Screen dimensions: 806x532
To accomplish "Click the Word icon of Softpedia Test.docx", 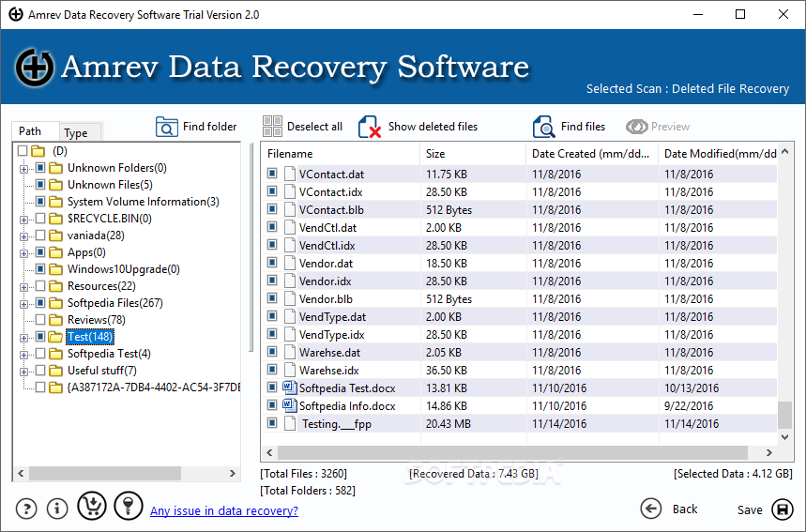I will [290, 388].
